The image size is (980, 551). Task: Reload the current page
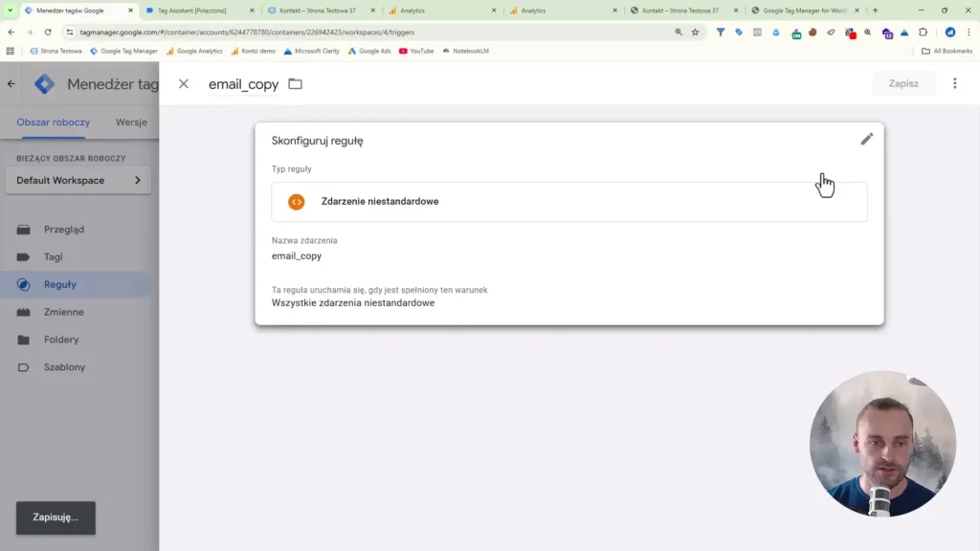48,32
